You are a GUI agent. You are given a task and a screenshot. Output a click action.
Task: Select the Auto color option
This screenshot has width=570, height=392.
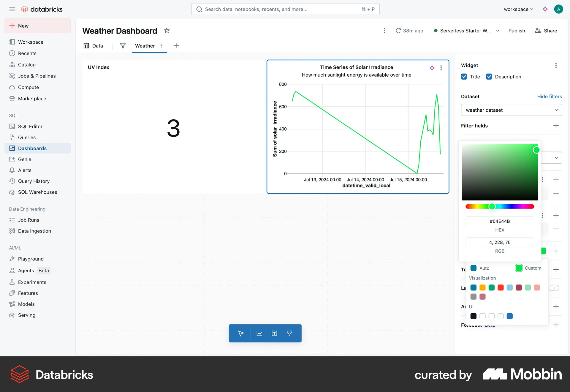click(x=474, y=268)
